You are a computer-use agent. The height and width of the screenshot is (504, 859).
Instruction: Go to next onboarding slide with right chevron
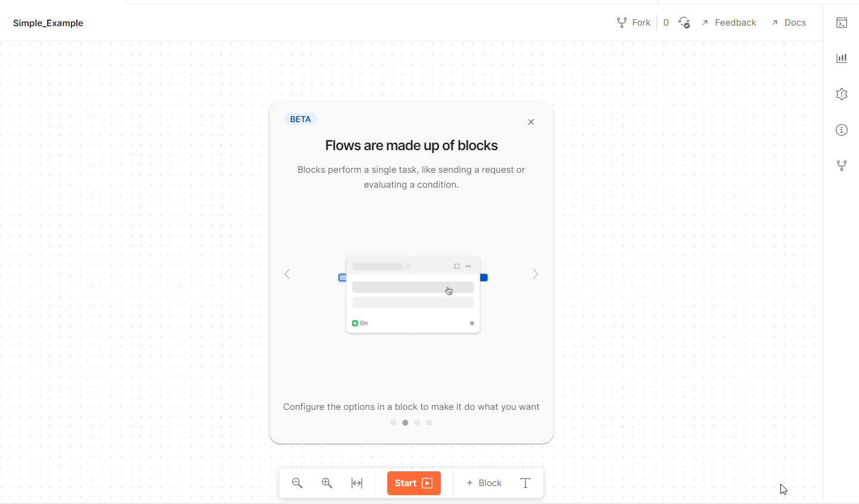[x=536, y=274]
